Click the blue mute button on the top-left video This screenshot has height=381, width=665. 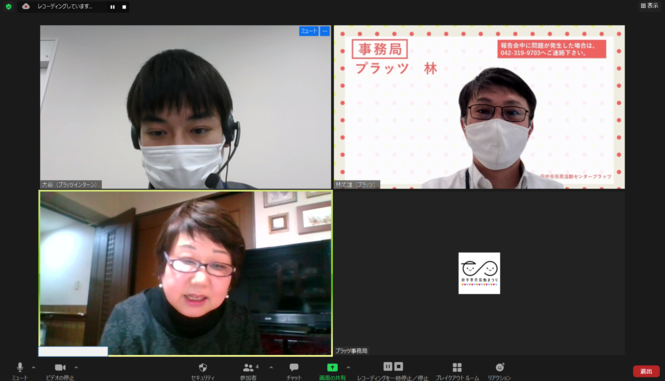click(309, 31)
